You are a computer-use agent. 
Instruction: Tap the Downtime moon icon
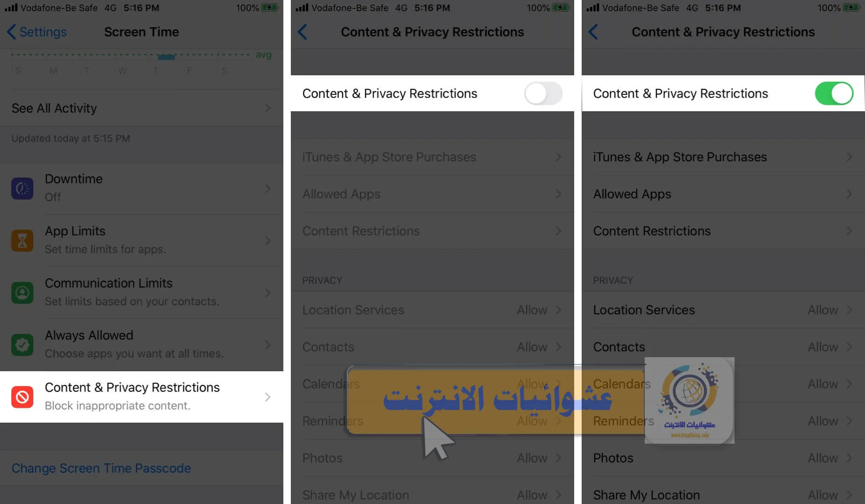22,188
